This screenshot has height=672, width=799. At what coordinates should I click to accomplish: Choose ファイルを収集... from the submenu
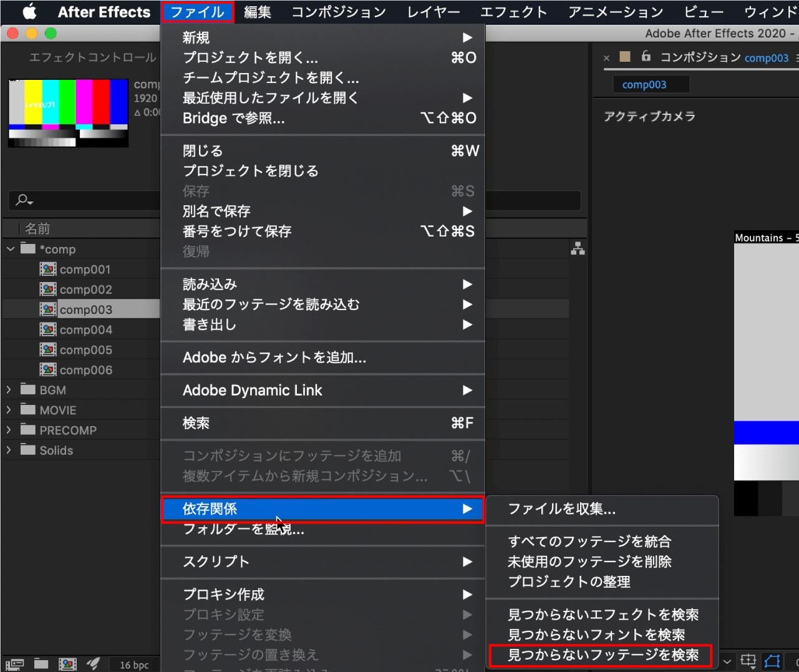click(561, 509)
